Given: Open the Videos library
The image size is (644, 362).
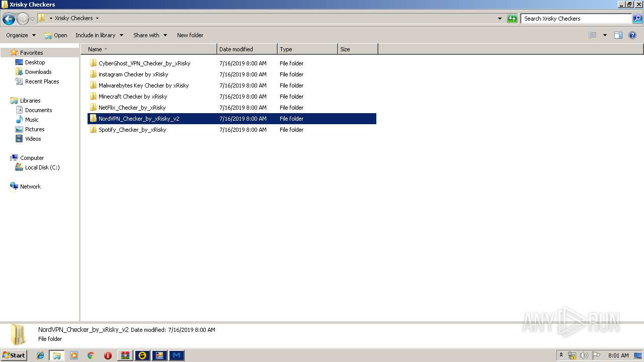Looking at the screenshot, I should coord(33,139).
